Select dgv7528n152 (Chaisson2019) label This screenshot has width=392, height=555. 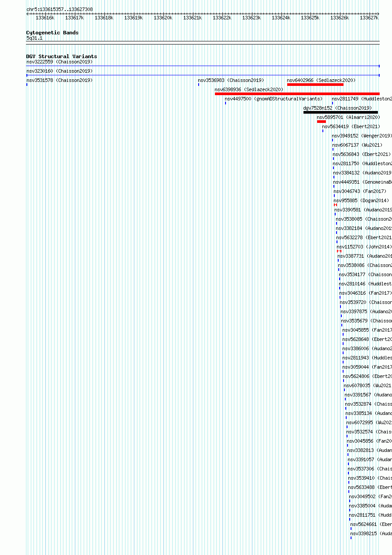point(337,108)
